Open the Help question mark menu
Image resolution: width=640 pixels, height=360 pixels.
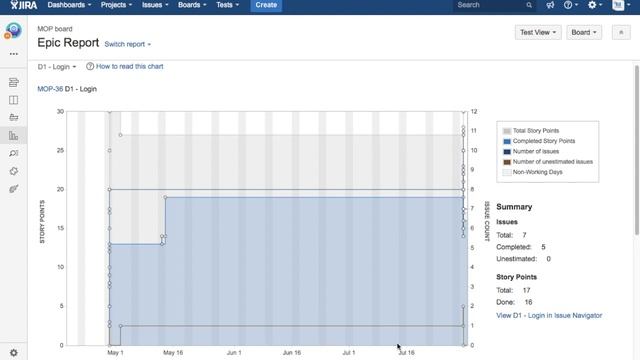tap(571, 5)
